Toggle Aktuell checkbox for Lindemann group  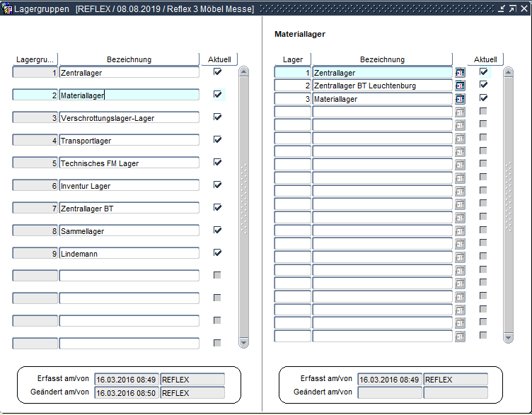pos(217,252)
